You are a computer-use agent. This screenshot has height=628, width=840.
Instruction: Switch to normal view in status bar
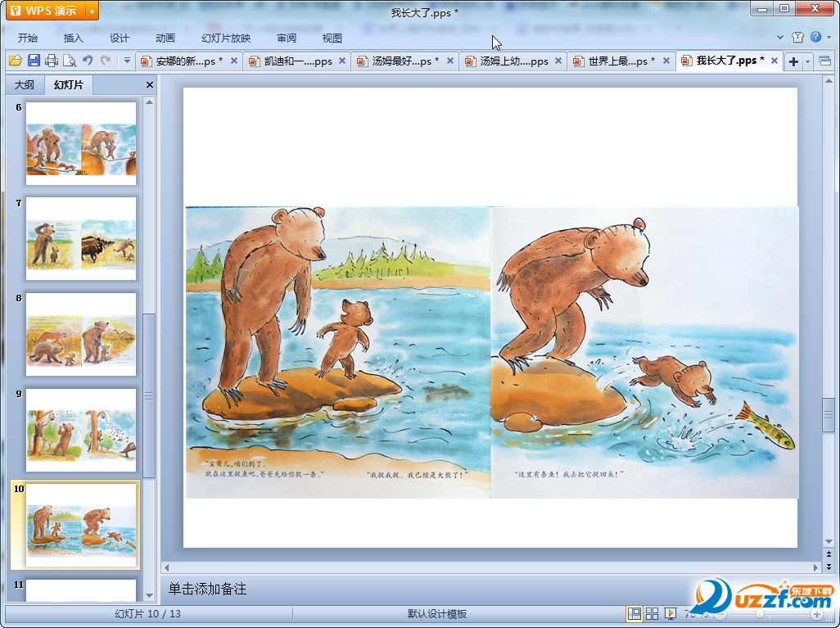point(635,613)
